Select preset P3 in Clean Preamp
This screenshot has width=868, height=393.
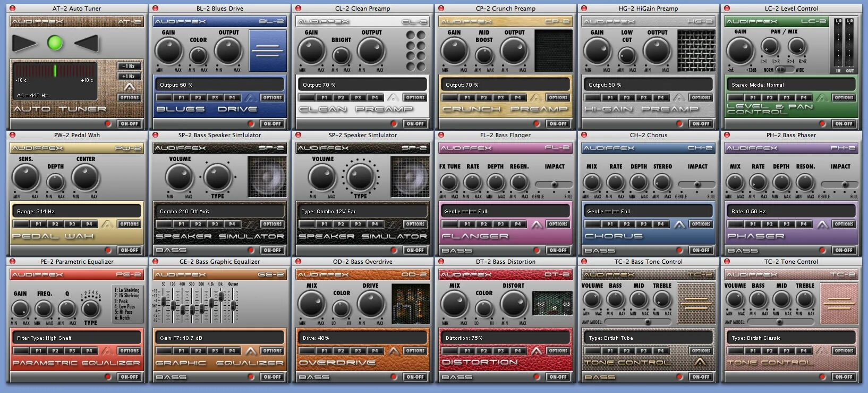358,98
